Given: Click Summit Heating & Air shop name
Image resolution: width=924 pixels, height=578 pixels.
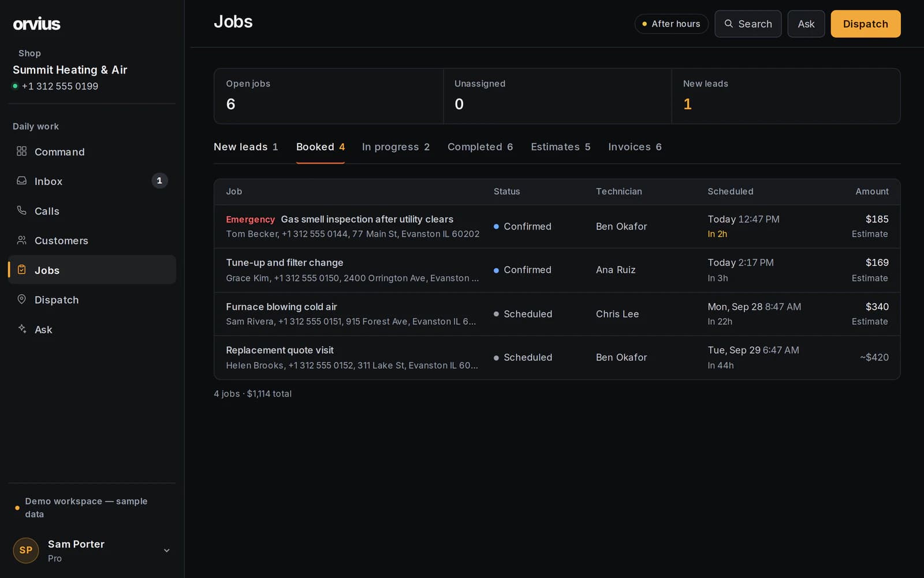Looking at the screenshot, I should pyautogui.click(x=70, y=69).
